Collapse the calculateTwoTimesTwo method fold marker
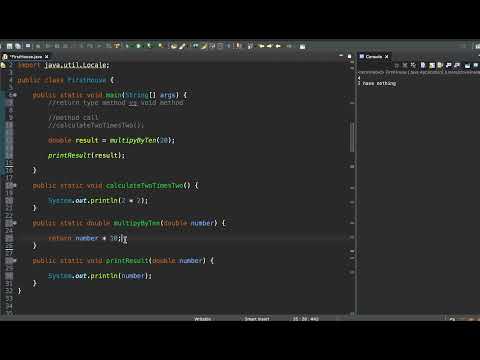This screenshot has width=480, height=360. (14, 185)
